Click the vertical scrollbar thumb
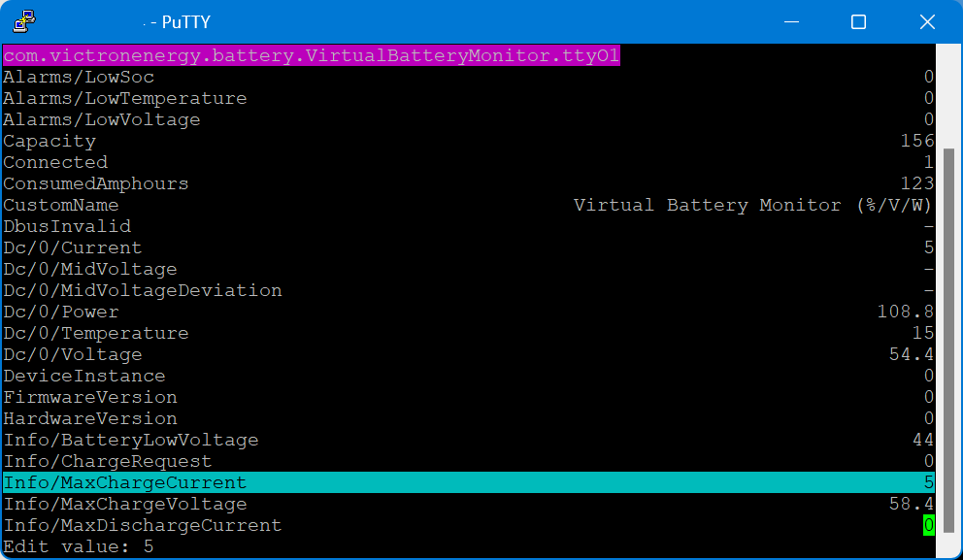The height and width of the screenshot is (560, 963). coord(949,340)
